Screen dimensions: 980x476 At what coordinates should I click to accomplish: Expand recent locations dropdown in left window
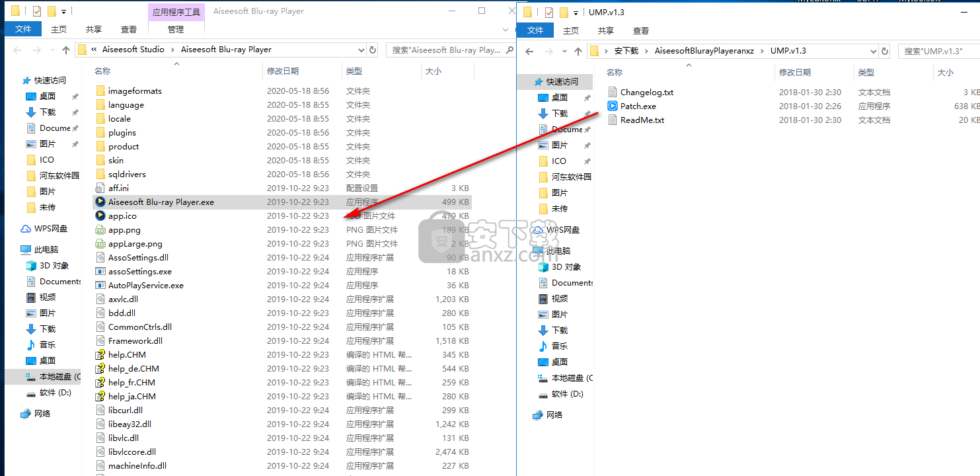(52, 50)
